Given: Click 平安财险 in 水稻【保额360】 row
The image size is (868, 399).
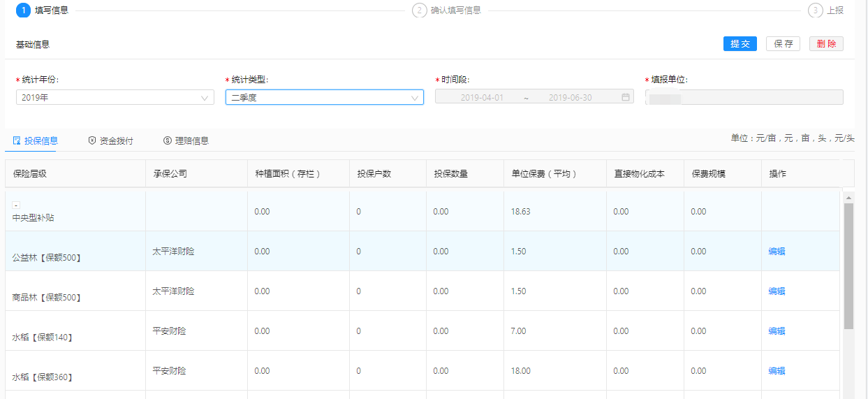Looking at the screenshot, I should click(169, 370).
